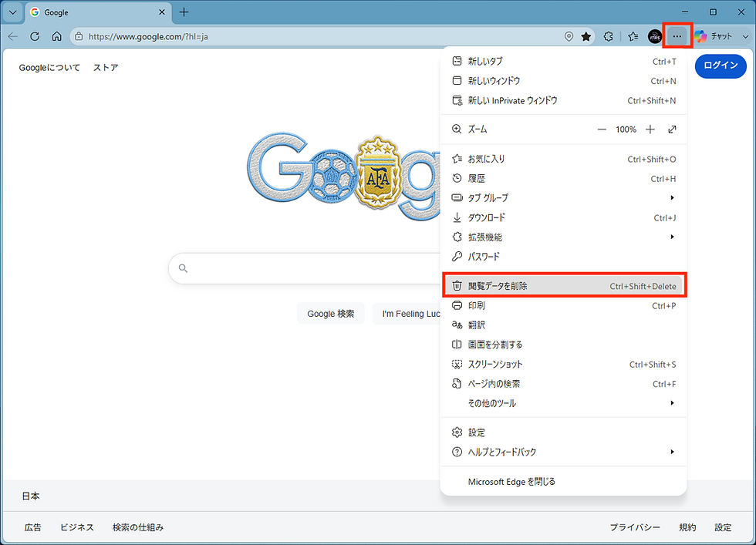Refresh the page with the reload icon
The width and height of the screenshot is (756, 545).
35,37
